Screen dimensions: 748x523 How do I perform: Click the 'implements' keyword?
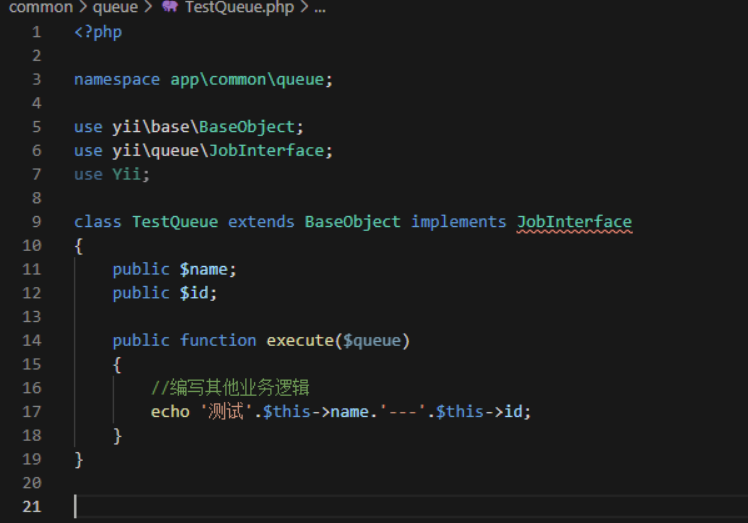pyautogui.click(x=458, y=222)
